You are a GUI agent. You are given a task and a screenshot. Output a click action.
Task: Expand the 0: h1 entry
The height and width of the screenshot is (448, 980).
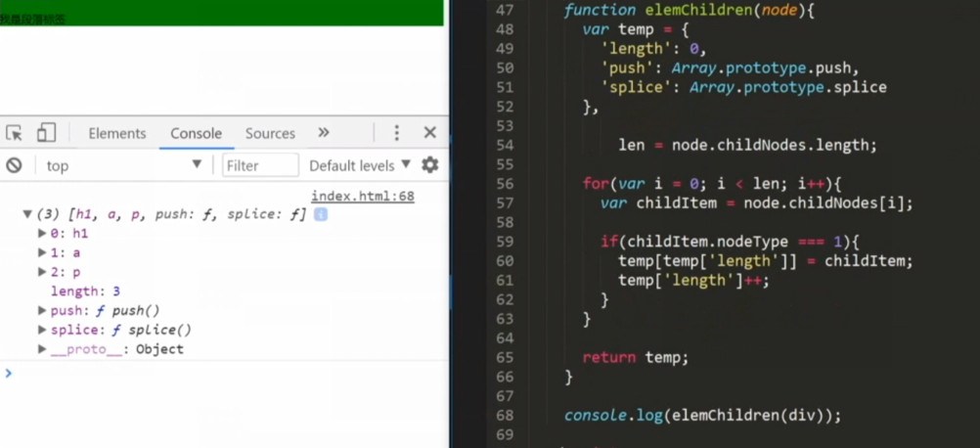click(x=42, y=234)
